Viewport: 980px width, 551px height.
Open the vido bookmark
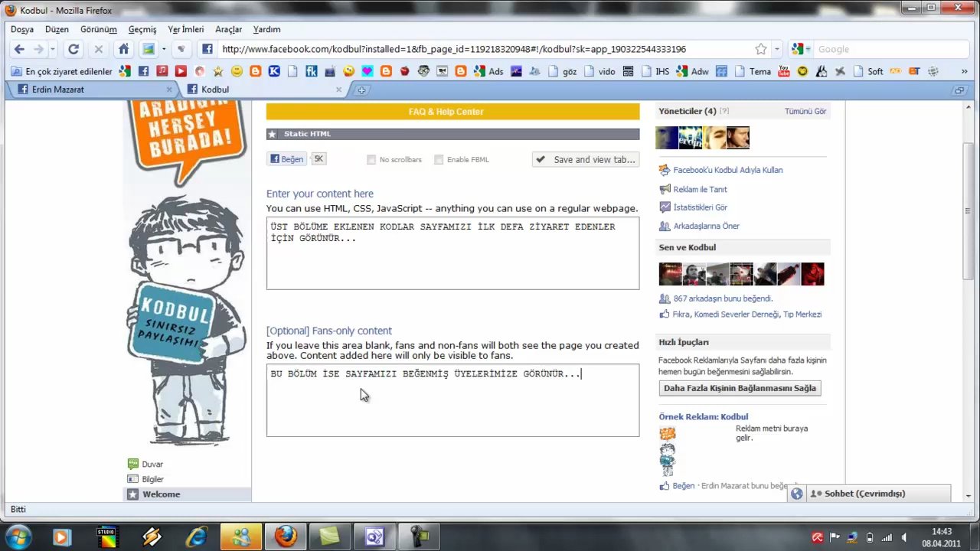tap(599, 71)
